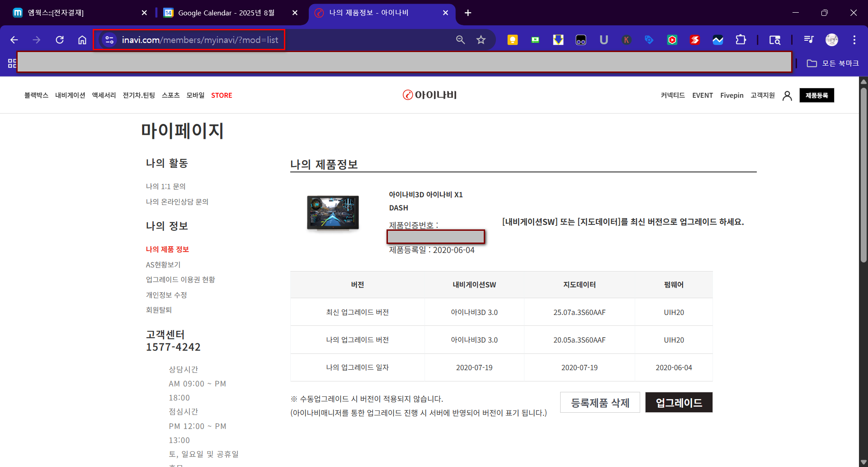Open the browser search-in-window icon
Screen dimensions: 868x467
pos(775,40)
